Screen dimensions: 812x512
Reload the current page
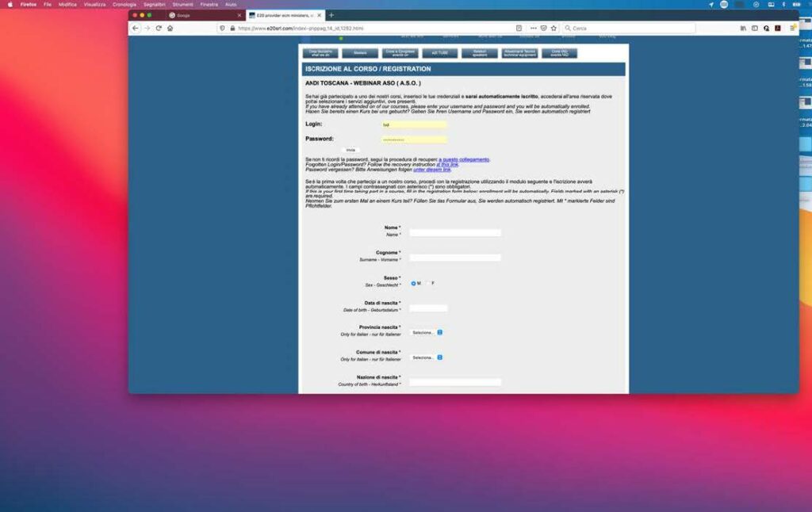[159, 29]
